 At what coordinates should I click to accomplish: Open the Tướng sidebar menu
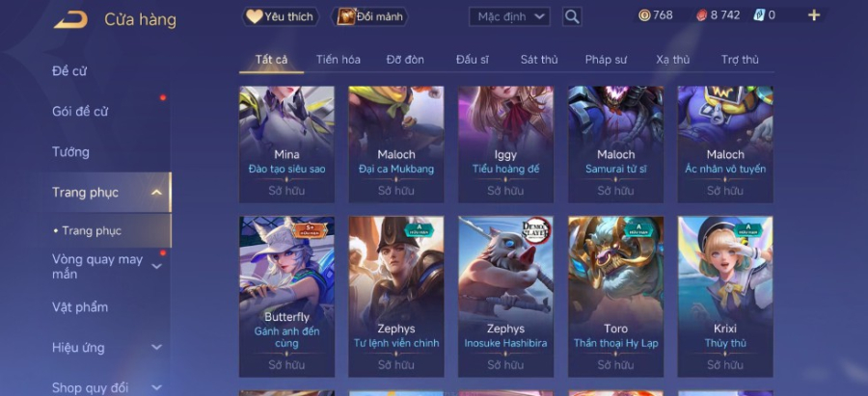point(70,152)
